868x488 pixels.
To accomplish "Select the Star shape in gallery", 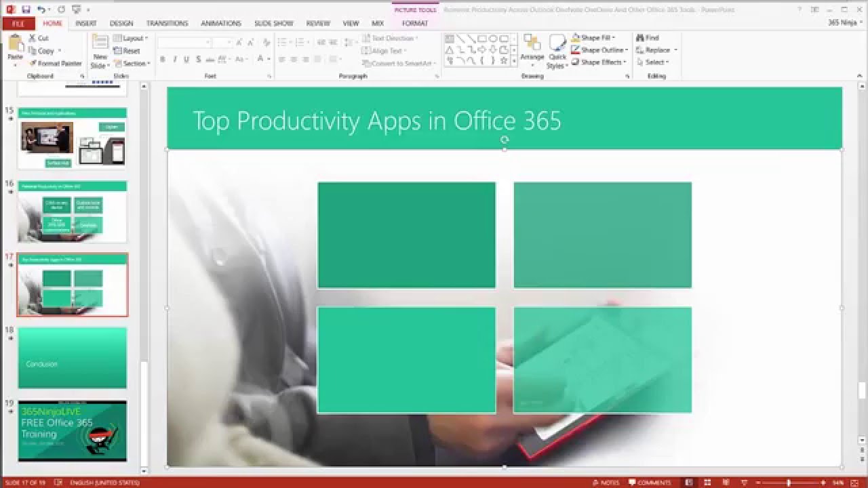I will 504,61.
